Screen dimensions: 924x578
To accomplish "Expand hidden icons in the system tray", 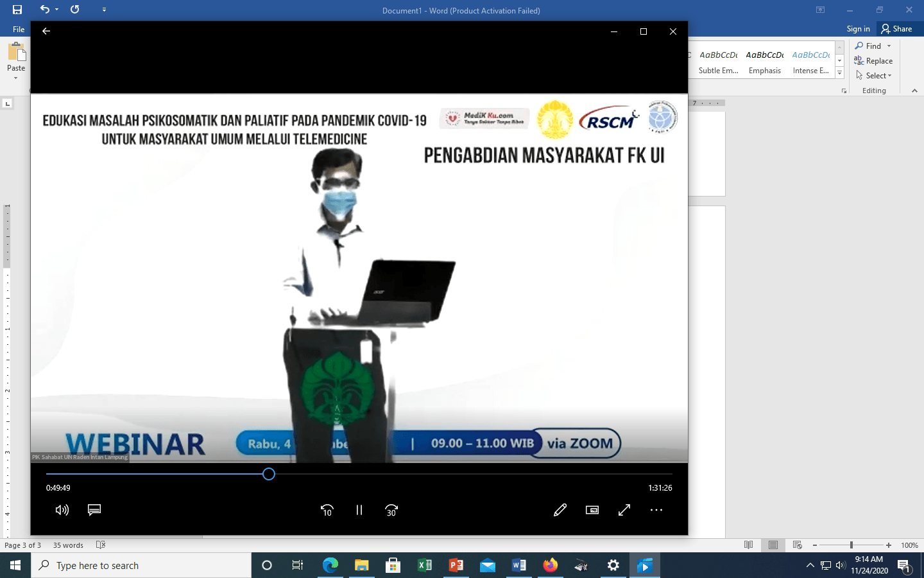I will 810,566.
